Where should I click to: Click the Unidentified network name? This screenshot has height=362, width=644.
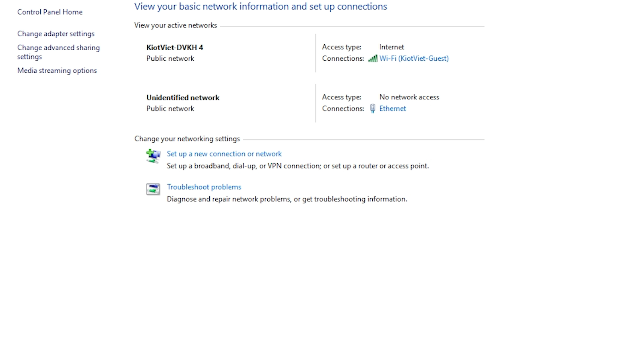[183, 97]
